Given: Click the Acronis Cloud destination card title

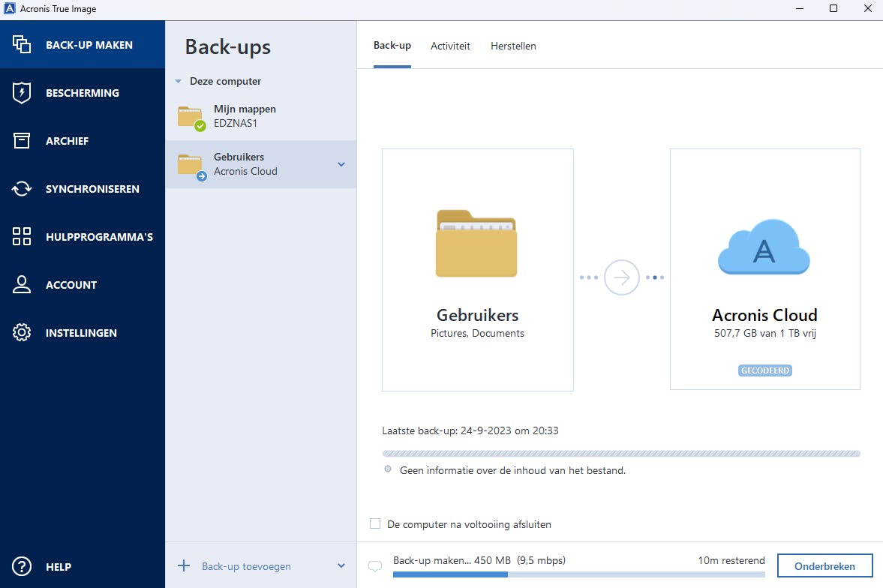Looking at the screenshot, I should (x=764, y=315).
